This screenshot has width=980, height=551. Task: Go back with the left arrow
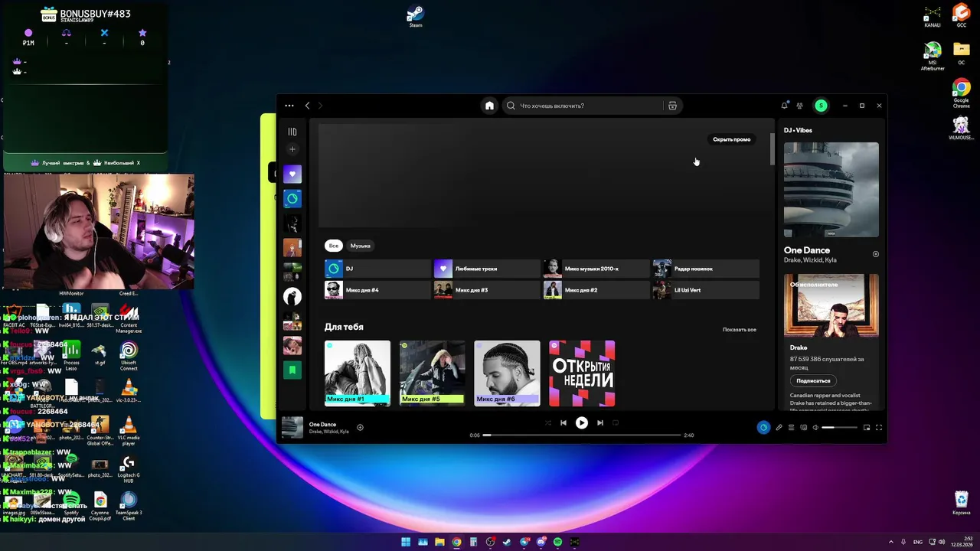307,106
